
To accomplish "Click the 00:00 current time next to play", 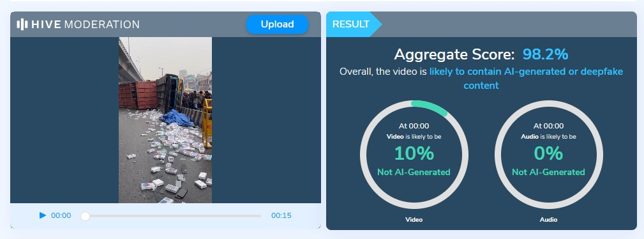I will pos(61,215).
